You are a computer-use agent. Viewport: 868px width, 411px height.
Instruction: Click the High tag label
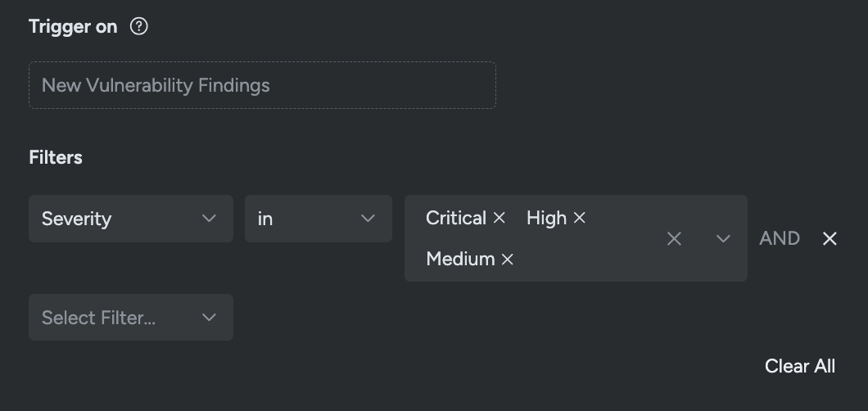546,218
